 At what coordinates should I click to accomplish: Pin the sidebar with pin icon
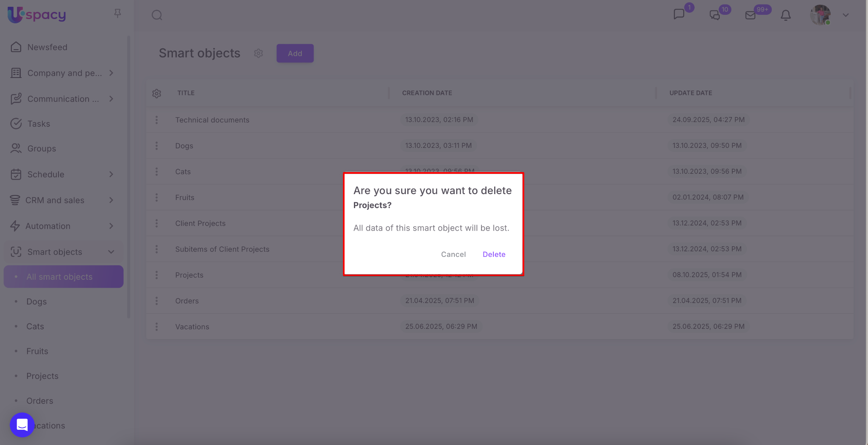point(117,14)
